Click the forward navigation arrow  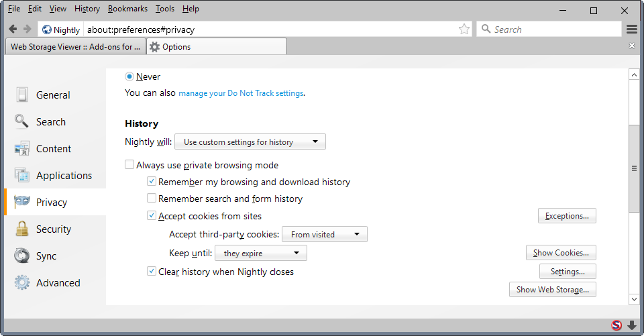click(x=27, y=29)
